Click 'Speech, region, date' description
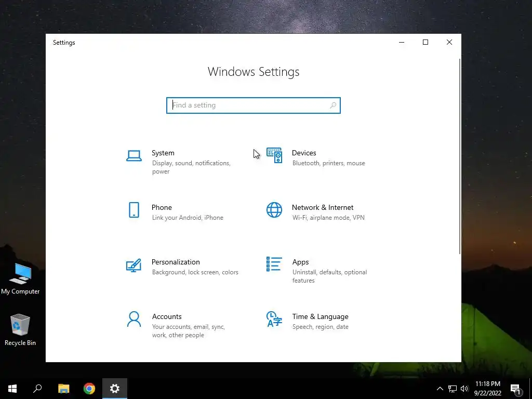This screenshot has width=532, height=399. 320,327
